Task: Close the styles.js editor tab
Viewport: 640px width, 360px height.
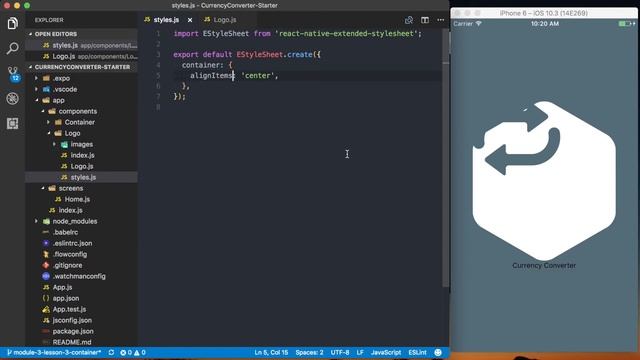Action: (190, 20)
